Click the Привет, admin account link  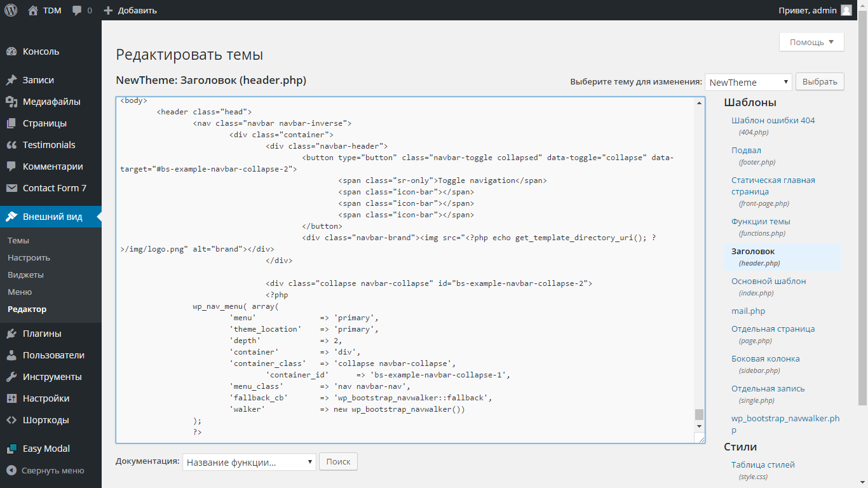(815, 10)
